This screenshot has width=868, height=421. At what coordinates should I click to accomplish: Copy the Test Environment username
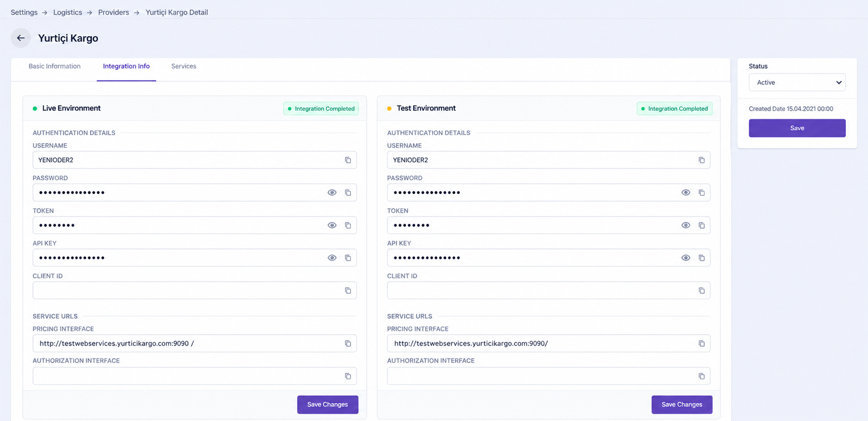[x=702, y=160]
